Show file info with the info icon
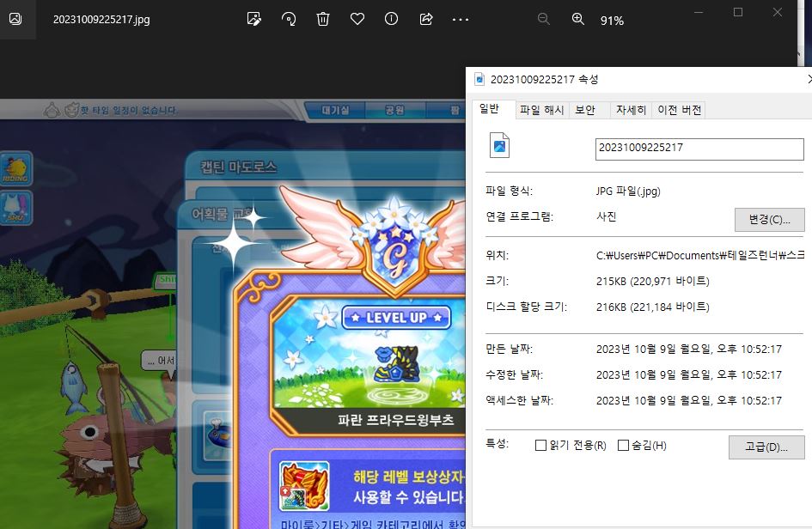The width and height of the screenshot is (812, 529). coord(392,19)
